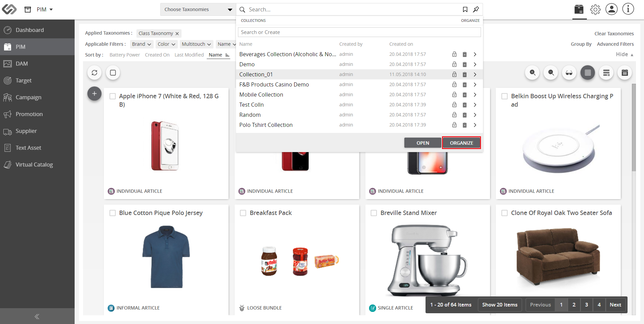
Task: Click the refresh icon button
Action: coord(94,73)
